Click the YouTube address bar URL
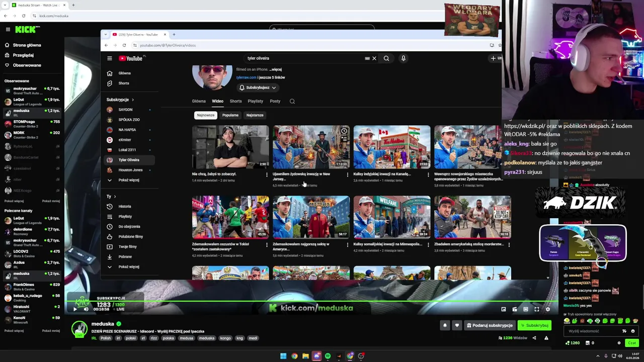644x362 pixels. pyautogui.click(x=168, y=45)
